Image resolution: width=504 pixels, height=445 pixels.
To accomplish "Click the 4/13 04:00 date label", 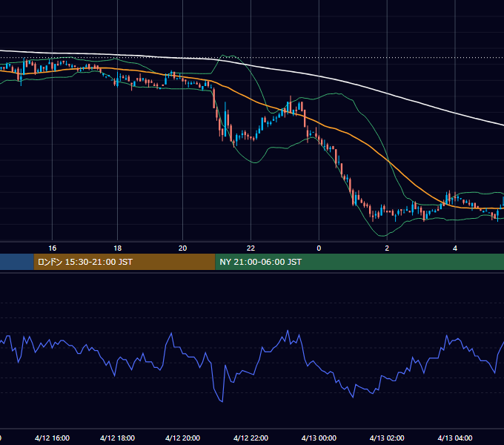I will pyautogui.click(x=455, y=438).
